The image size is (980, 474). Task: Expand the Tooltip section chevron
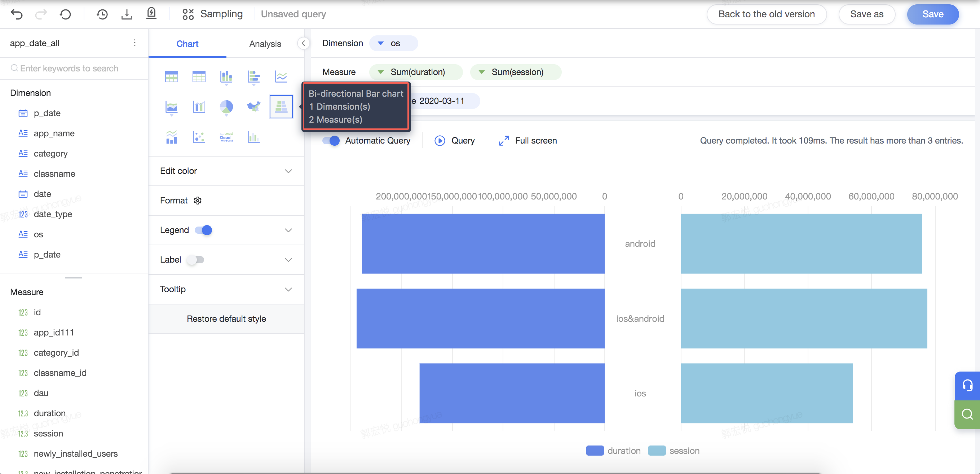[288, 289]
